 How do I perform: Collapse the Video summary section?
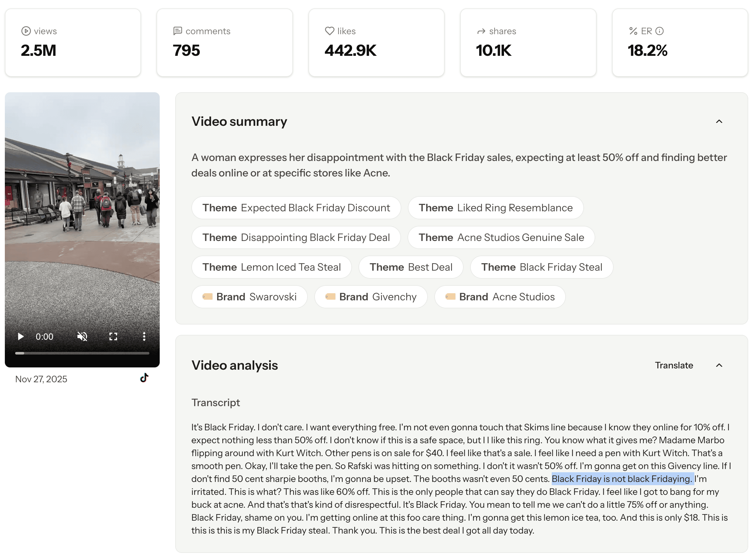[x=719, y=121]
